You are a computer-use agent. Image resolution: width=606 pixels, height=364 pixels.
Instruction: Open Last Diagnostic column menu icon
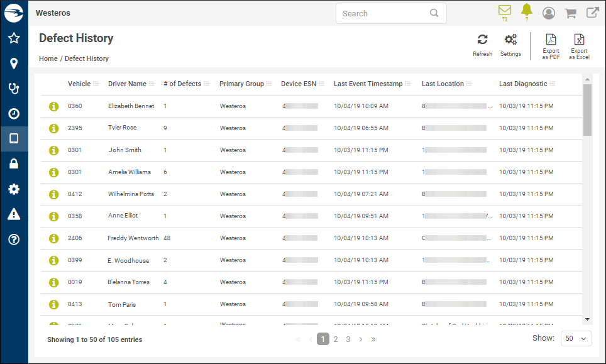tap(553, 84)
